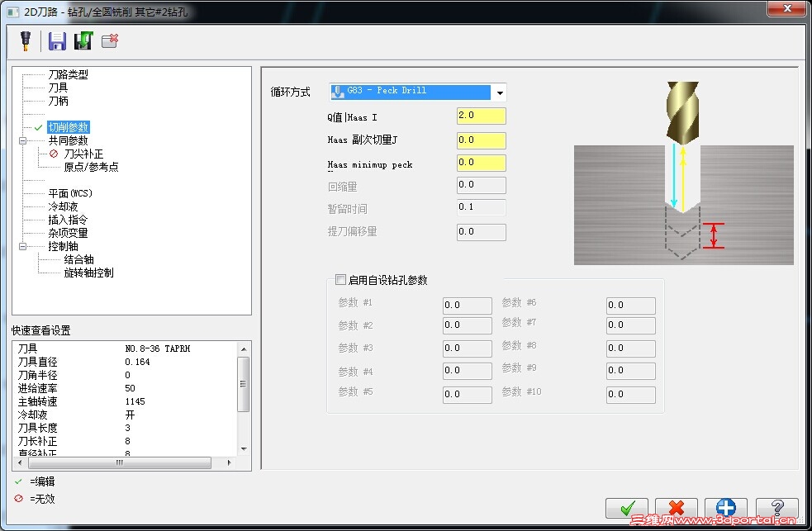
Task: Click the green save-parameters toolbar icon
Action: pos(83,41)
